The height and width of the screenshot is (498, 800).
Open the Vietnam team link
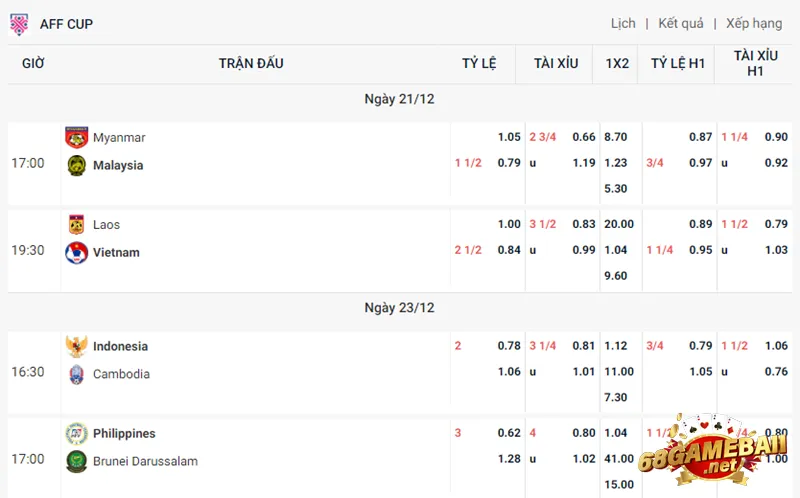116,252
